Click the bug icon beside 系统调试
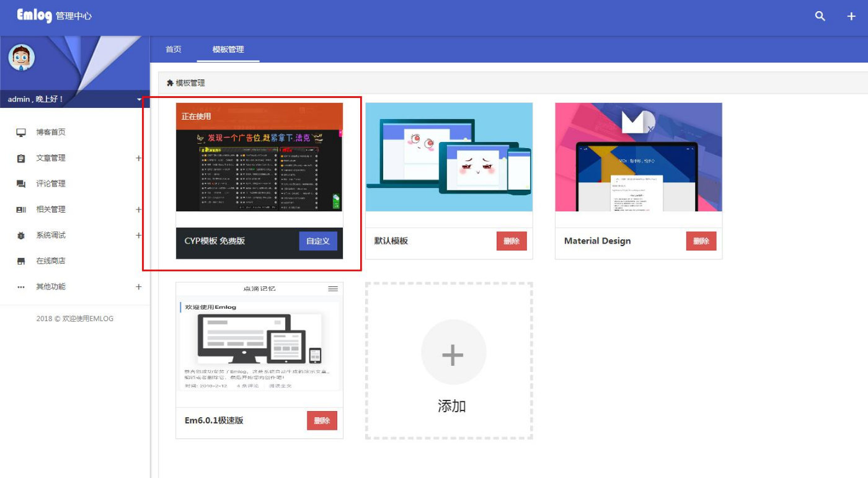This screenshot has height=478, width=868. (21, 236)
